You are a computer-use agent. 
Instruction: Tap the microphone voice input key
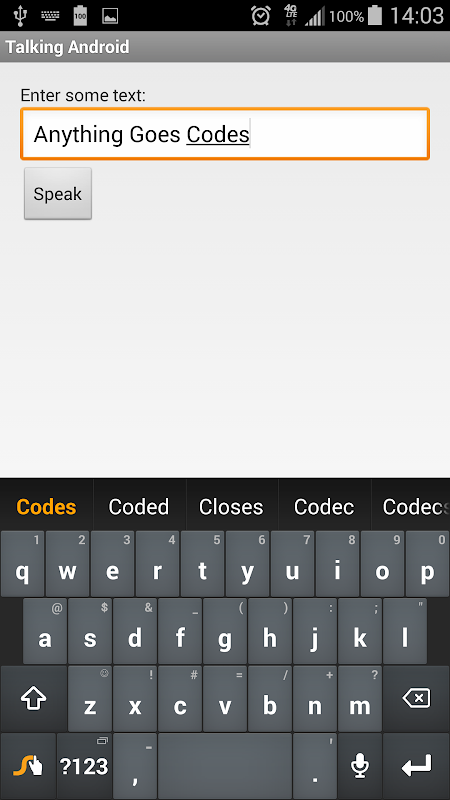click(x=360, y=766)
